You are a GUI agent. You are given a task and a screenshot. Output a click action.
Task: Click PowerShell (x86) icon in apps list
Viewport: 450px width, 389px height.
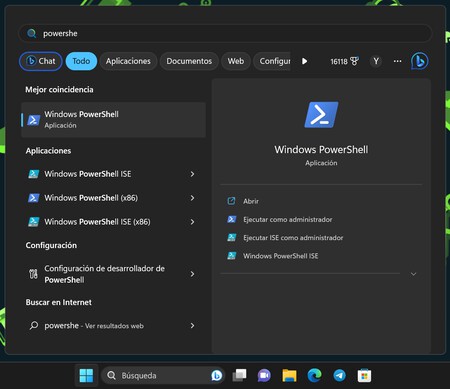pos(34,198)
